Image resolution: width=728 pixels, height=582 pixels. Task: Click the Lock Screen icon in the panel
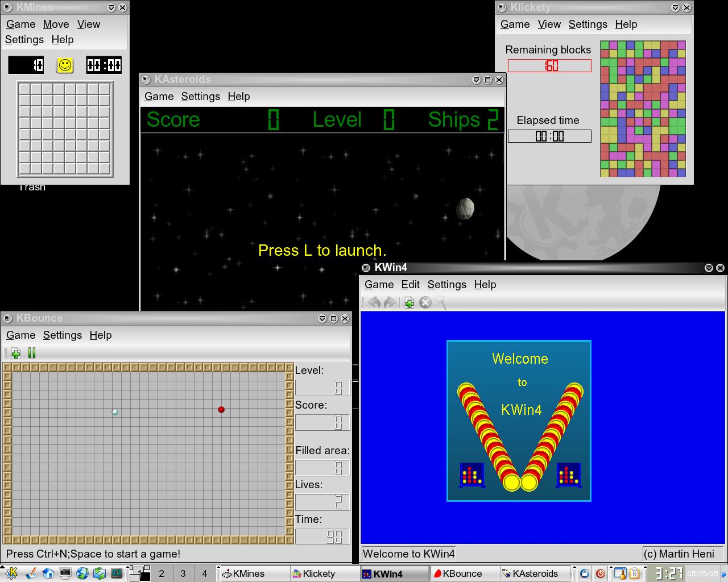(x=584, y=573)
